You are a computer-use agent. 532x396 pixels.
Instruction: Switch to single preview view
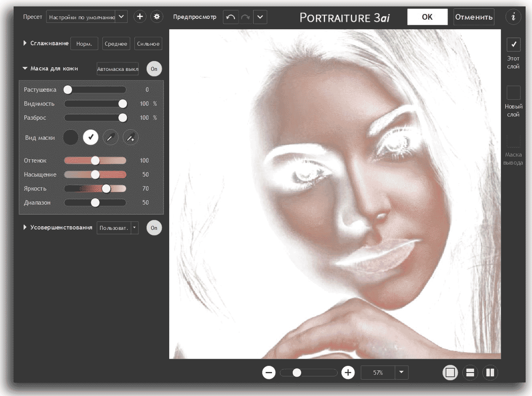click(x=450, y=372)
